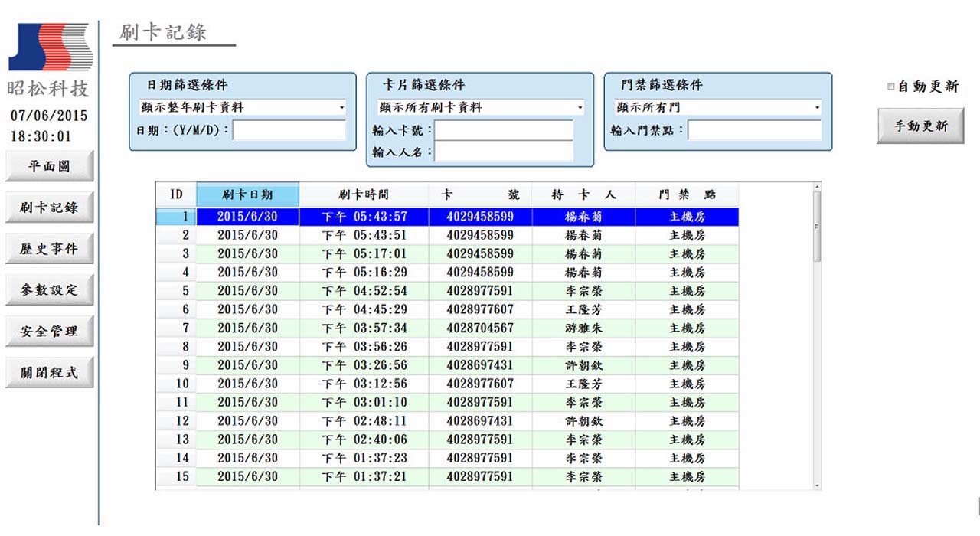Focus the 日期 (Y/M/D) input field
The width and height of the screenshot is (980, 536).
pyautogui.click(x=289, y=130)
